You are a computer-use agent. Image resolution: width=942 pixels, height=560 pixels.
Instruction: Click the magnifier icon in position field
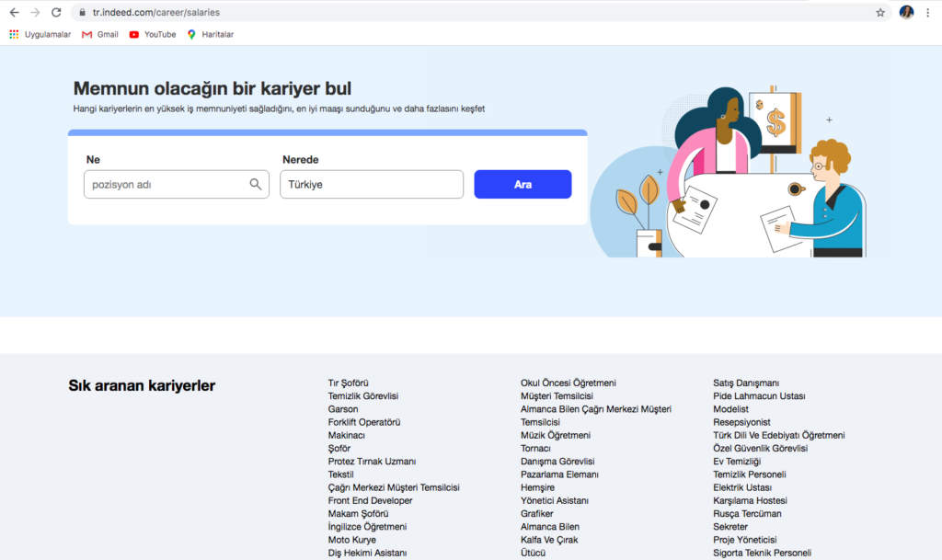pyautogui.click(x=256, y=184)
